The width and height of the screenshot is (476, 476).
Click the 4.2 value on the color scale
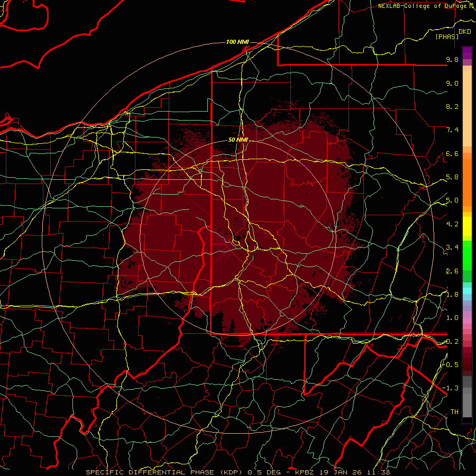(452, 224)
